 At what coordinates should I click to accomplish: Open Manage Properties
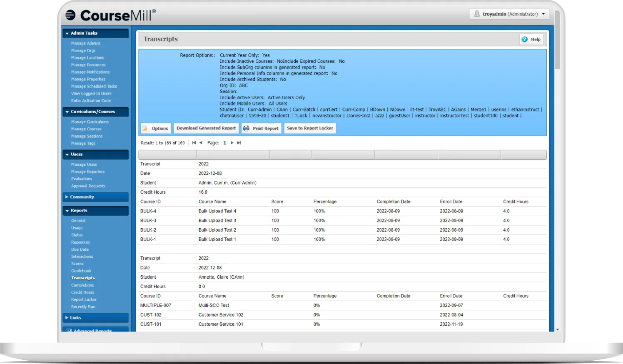tap(88, 79)
